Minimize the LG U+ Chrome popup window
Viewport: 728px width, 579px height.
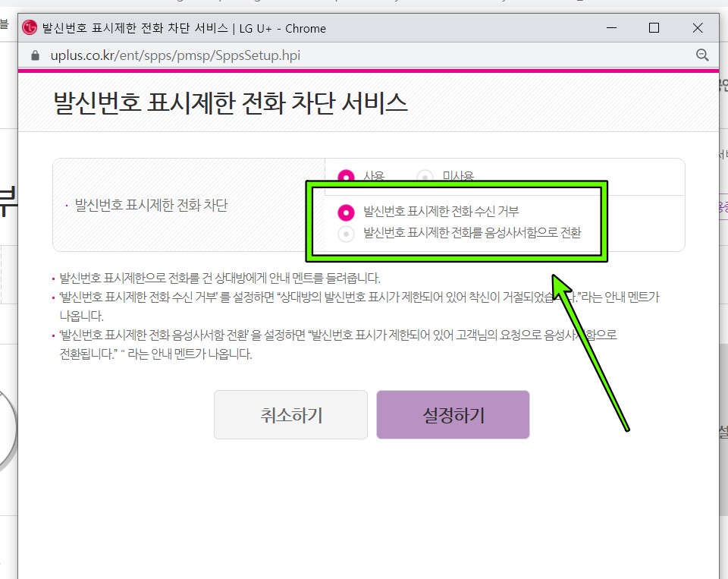[x=611, y=28]
